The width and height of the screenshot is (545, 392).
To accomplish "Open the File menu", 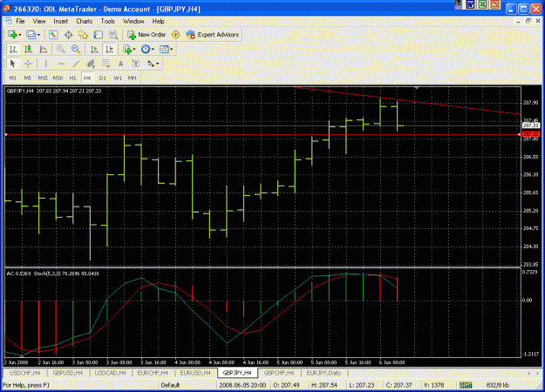I will pyautogui.click(x=21, y=22).
